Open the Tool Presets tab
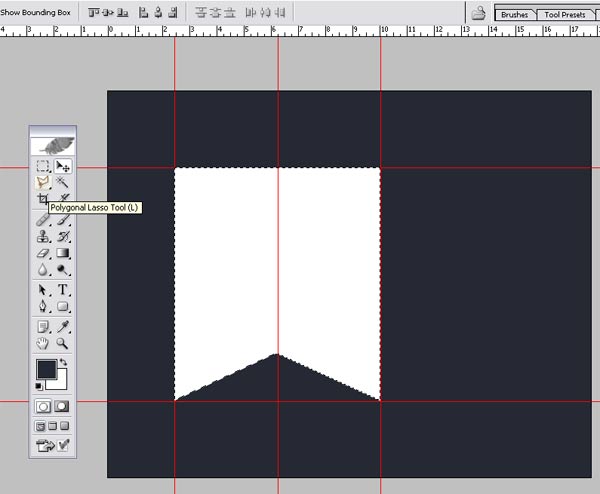The height and width of the screenshot is (494, 600). [x=565, y=15]
